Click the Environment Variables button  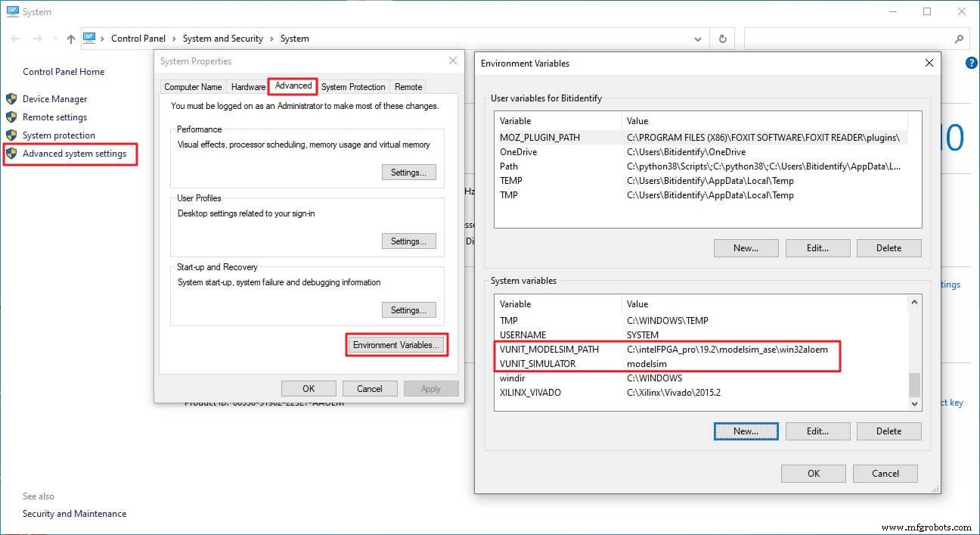click(x=396, y=344)
